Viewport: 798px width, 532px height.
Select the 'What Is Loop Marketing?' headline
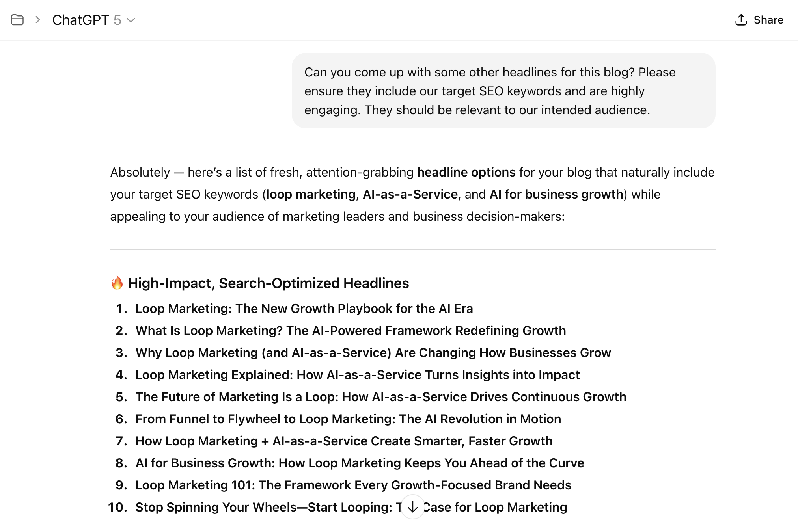pyautogui.click(x=351, y=331)
